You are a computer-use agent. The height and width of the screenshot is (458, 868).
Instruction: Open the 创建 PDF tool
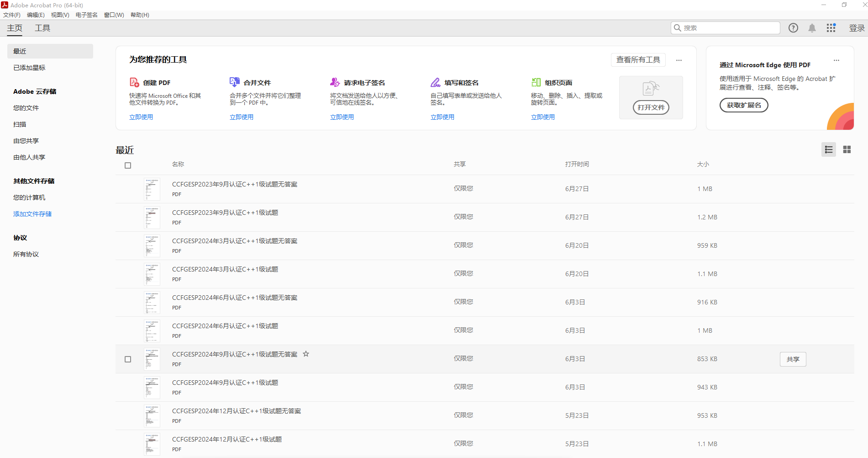142,117
